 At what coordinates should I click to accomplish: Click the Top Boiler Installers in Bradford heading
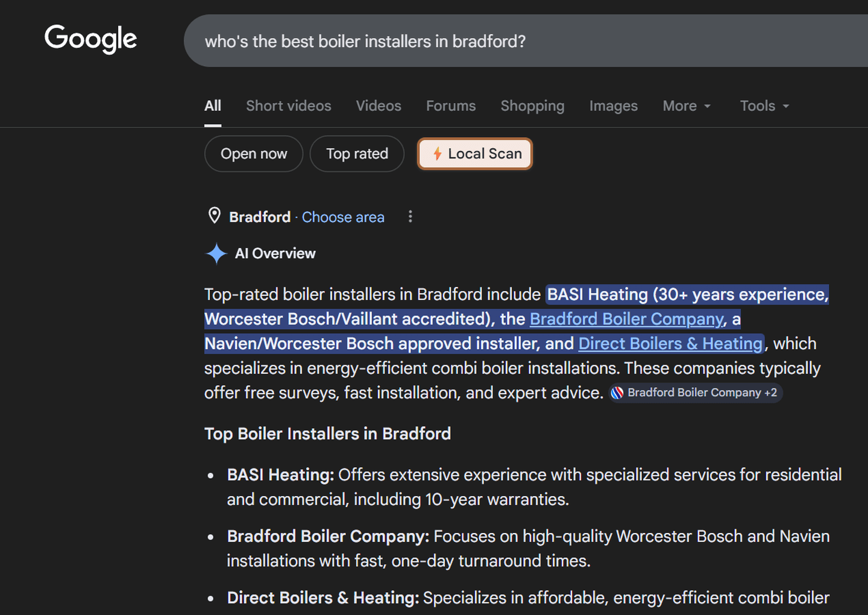(x=328, y=434)
